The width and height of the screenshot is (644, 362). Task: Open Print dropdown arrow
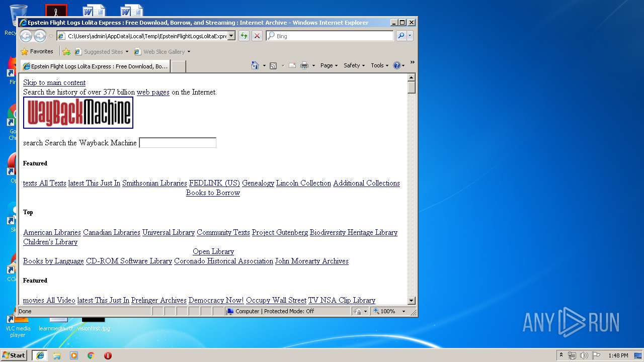tap(313, 66)
